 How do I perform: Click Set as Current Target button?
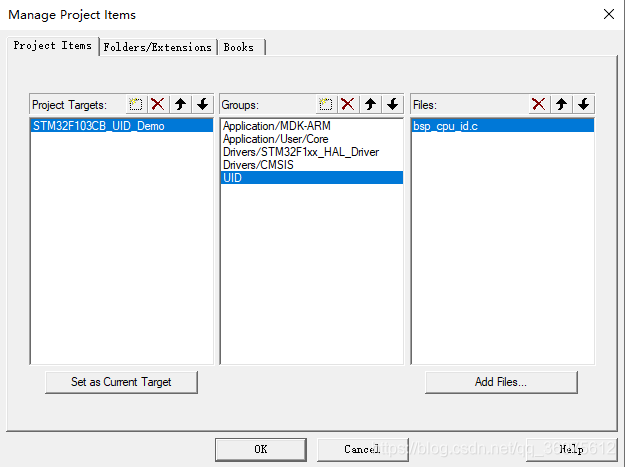(x=121, y=382)
